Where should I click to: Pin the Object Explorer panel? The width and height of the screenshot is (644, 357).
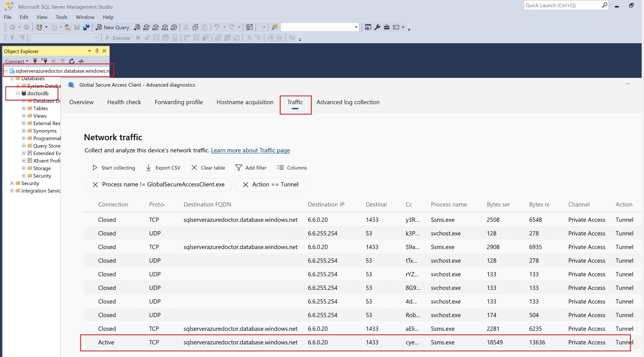click(x=97, y=51)
